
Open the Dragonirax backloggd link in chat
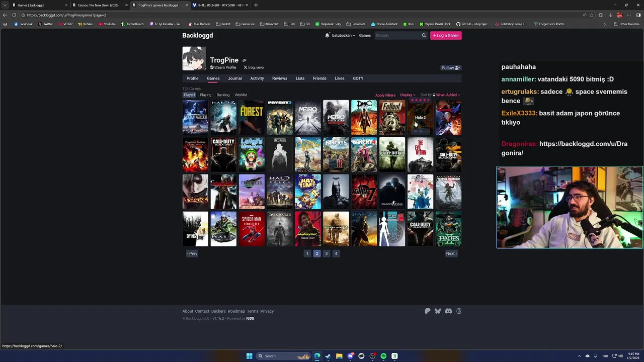(x=565, y=148)
